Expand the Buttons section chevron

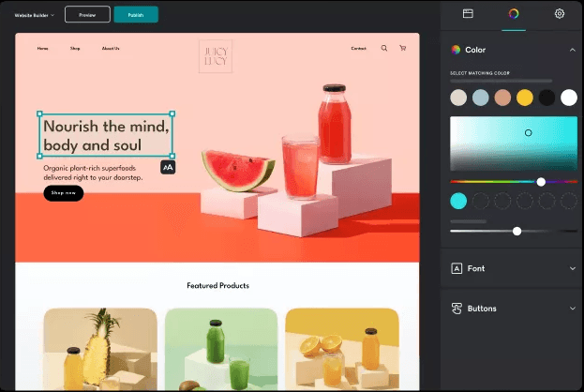[573, 309]
